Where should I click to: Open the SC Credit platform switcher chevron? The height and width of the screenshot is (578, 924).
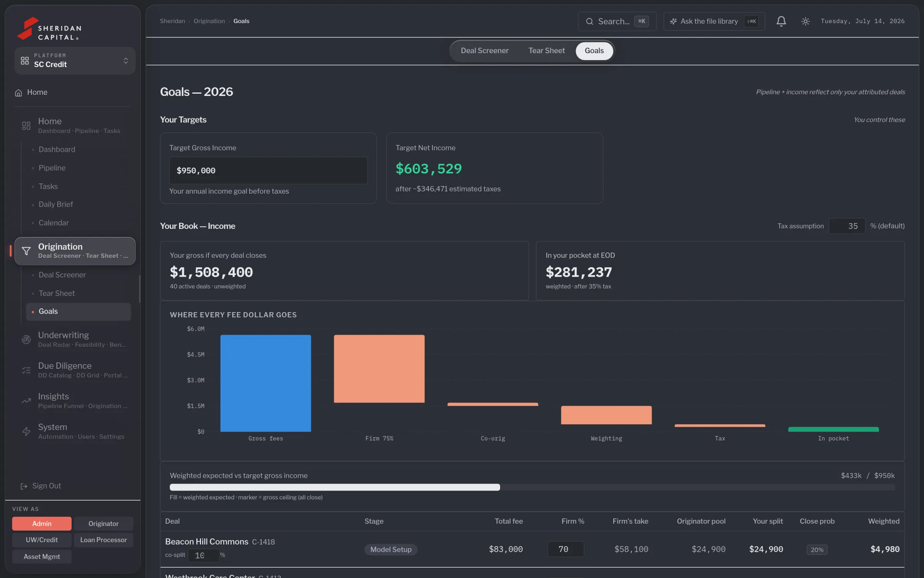126,60
